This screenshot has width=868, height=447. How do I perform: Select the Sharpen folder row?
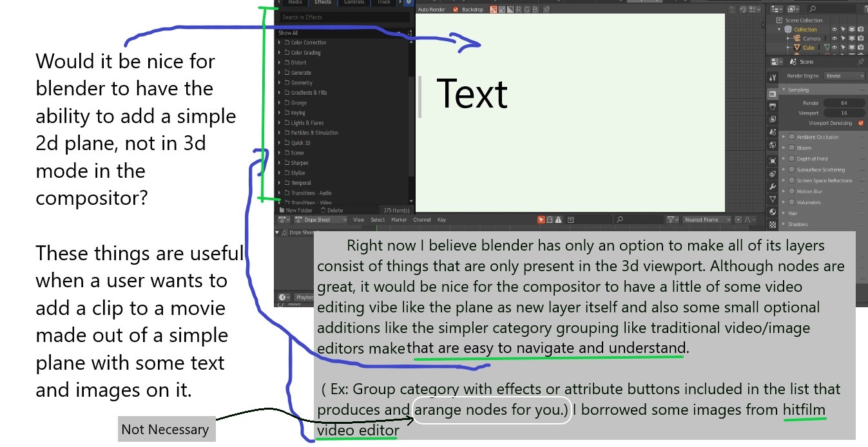click(x=343, y=163)
